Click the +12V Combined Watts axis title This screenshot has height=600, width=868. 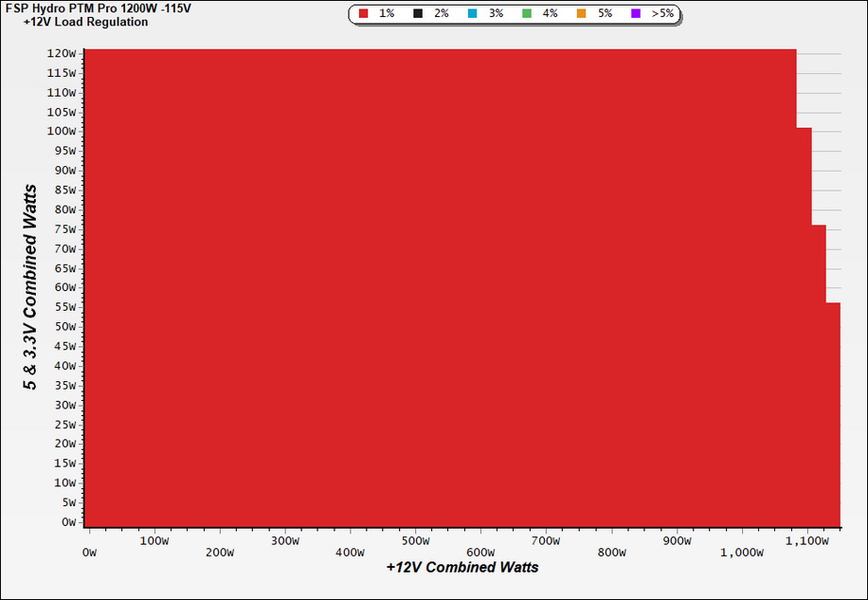(462, 568)
